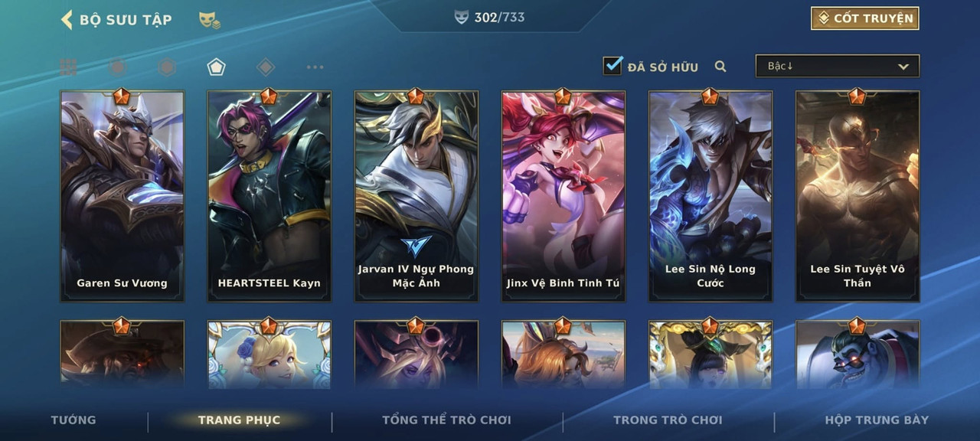This screenshot has height=441, width=980.
Task: Open the skin search magnifier
Action: pyautogui.click(x=720, y=67)
